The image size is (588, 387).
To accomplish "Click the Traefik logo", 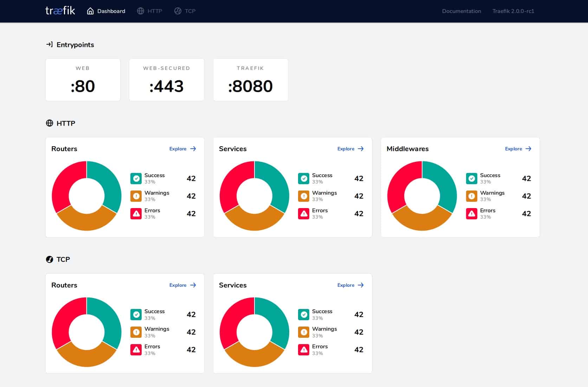I will [x=60, y=11].
